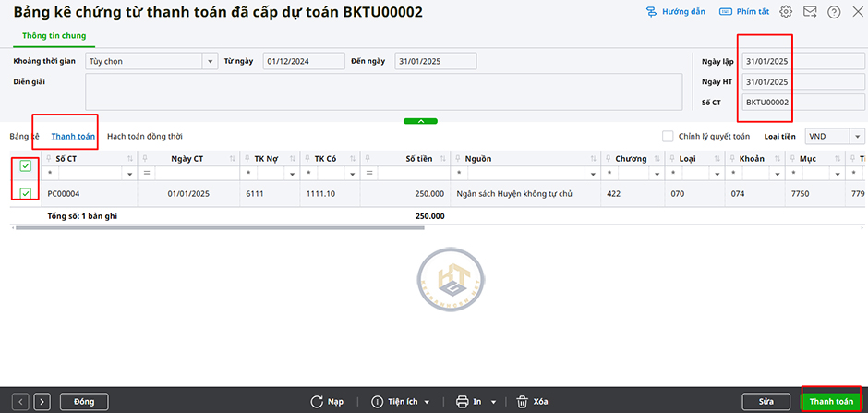Open the Hướng dẫn guide icon

651,12
